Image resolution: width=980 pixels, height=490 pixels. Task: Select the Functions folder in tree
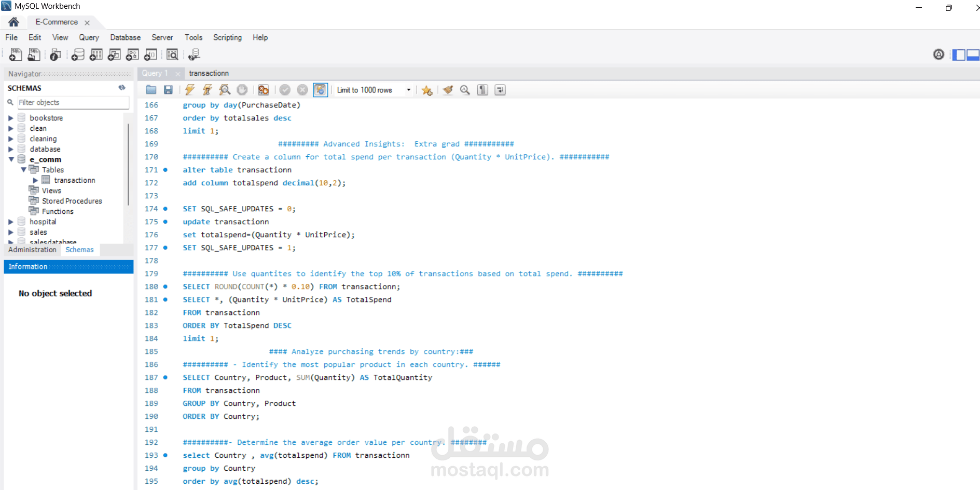[x=58, y=211]
